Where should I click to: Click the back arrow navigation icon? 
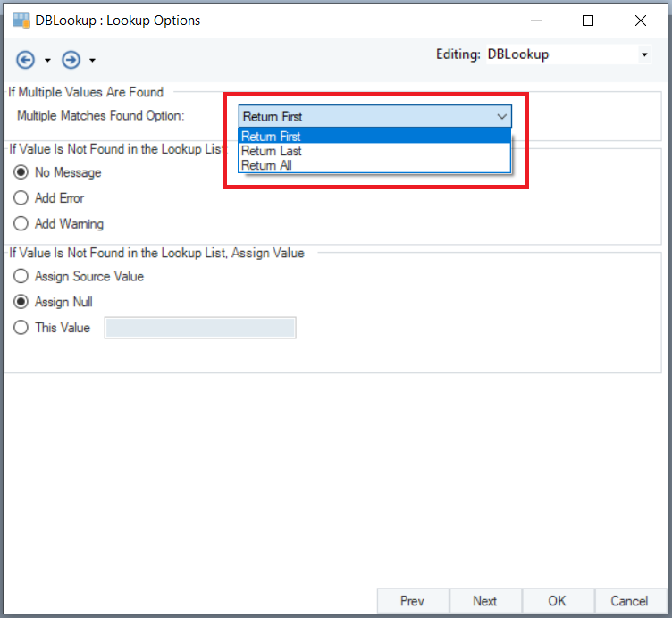point(26,60)
